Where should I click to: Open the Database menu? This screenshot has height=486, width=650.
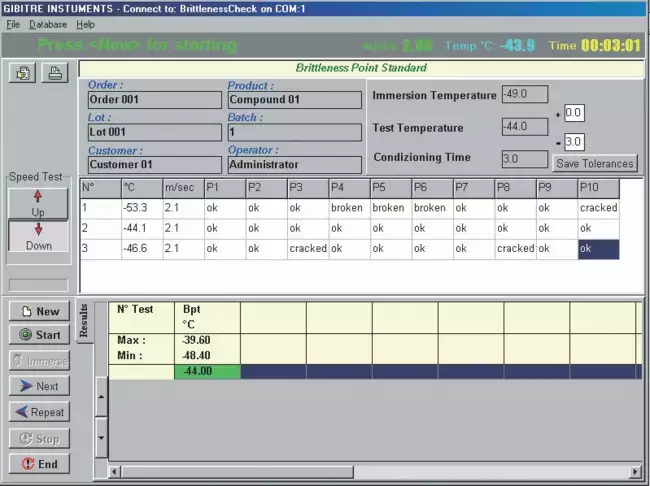coord(48,24)
